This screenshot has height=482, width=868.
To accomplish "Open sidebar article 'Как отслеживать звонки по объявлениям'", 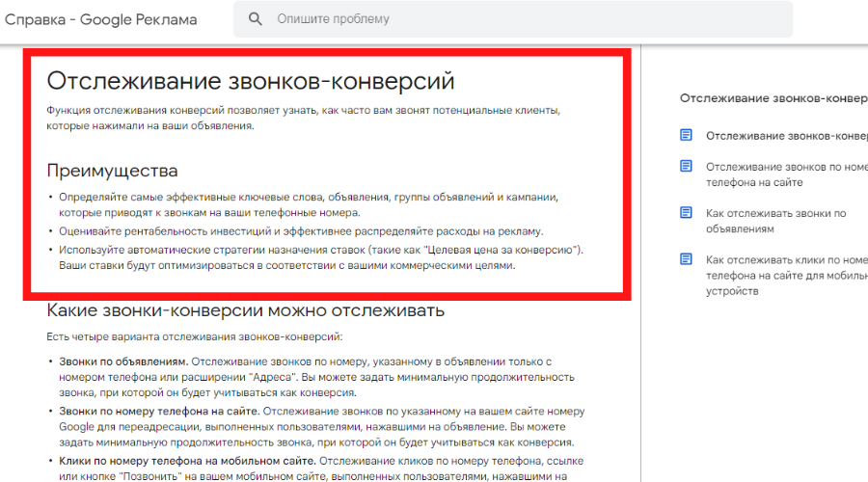I will click(776, 221).
